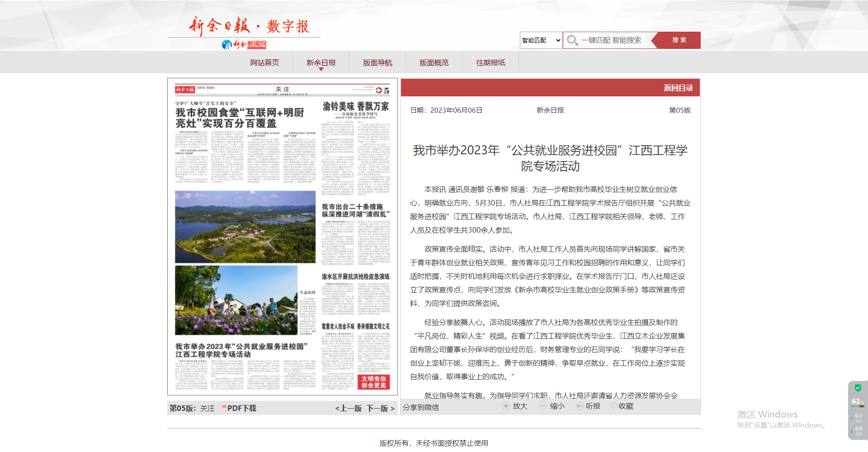Click the 听报 speaker icon
Viewport: 868px width, 452px height.
[x=580, y=406]
